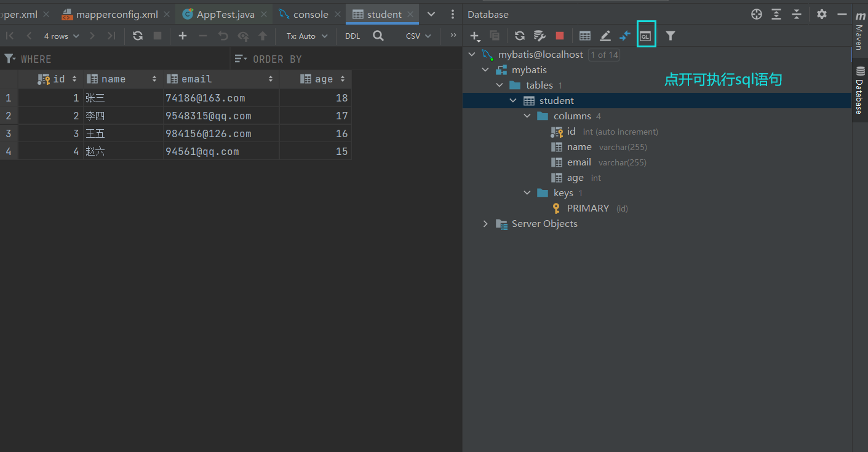The height and width of the screenshot is (452, 868).
Task: Sort by the email column header
Action: click(220, 79)
